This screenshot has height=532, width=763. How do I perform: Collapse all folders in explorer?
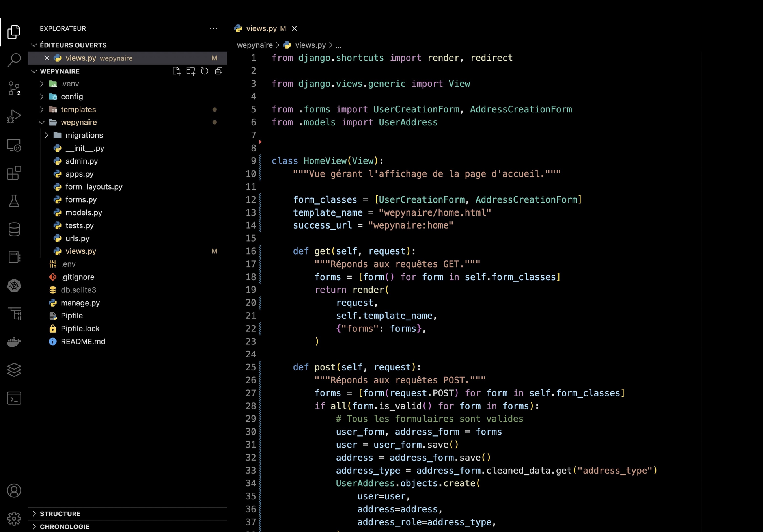pos(219,71)
